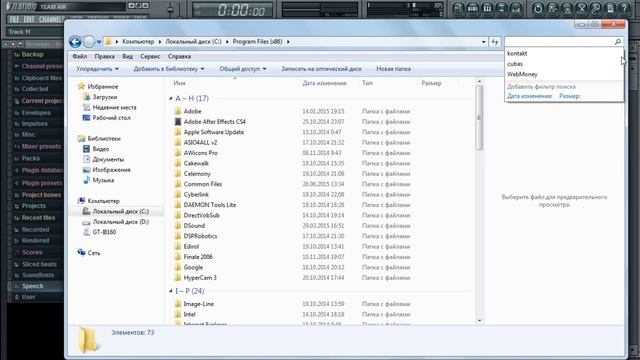Add the Дата изменения search filter
The width and height of the screenshot is (640, 360).
(529, 96)
